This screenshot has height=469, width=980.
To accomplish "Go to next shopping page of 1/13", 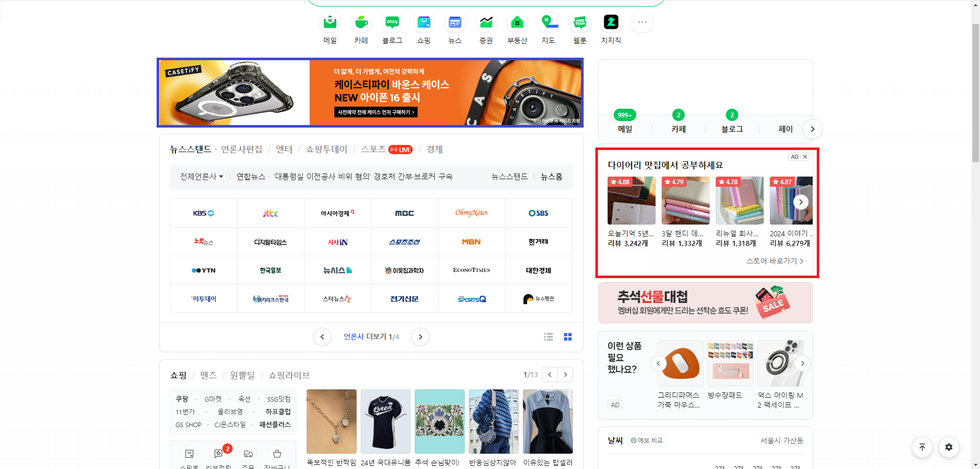I will click(x=565, y=375).
